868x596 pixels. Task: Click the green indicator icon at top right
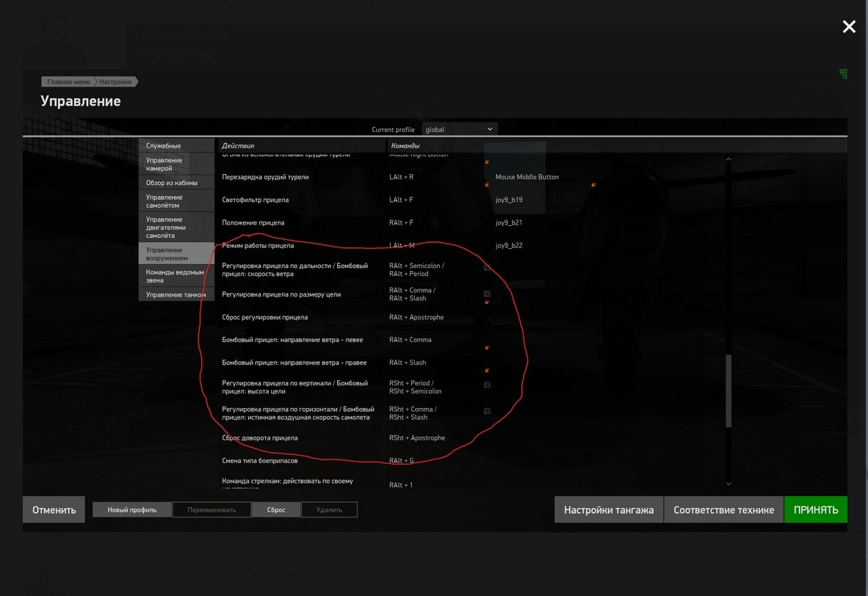pos(843,73)
